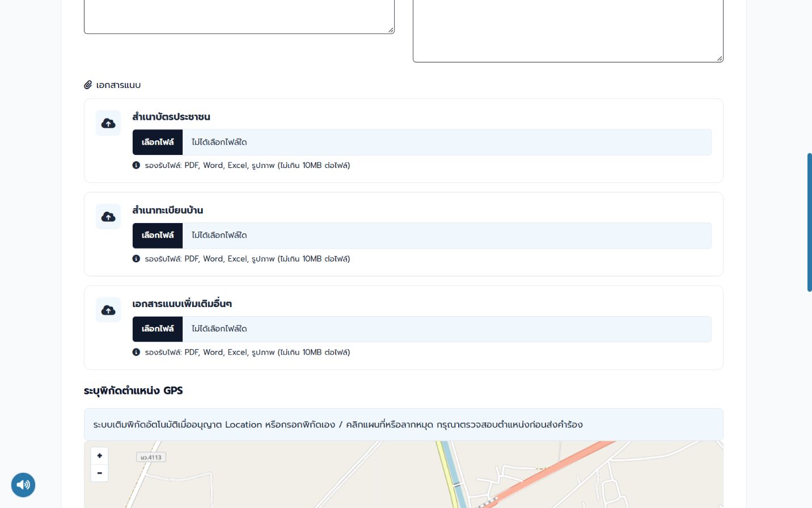Click the page vertical scrollbar thumb
The width and height of the screenshot is (812, 508).
tap(810, 222)
